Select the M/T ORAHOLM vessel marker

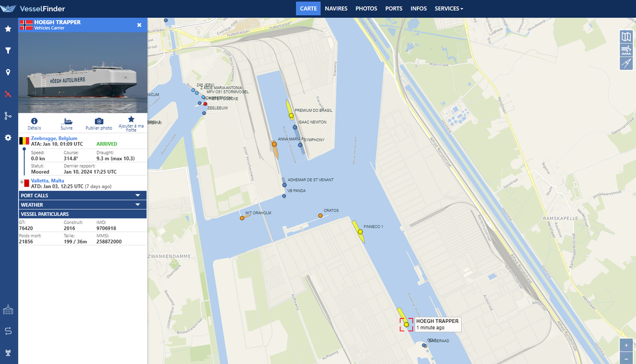pos(242,218)
